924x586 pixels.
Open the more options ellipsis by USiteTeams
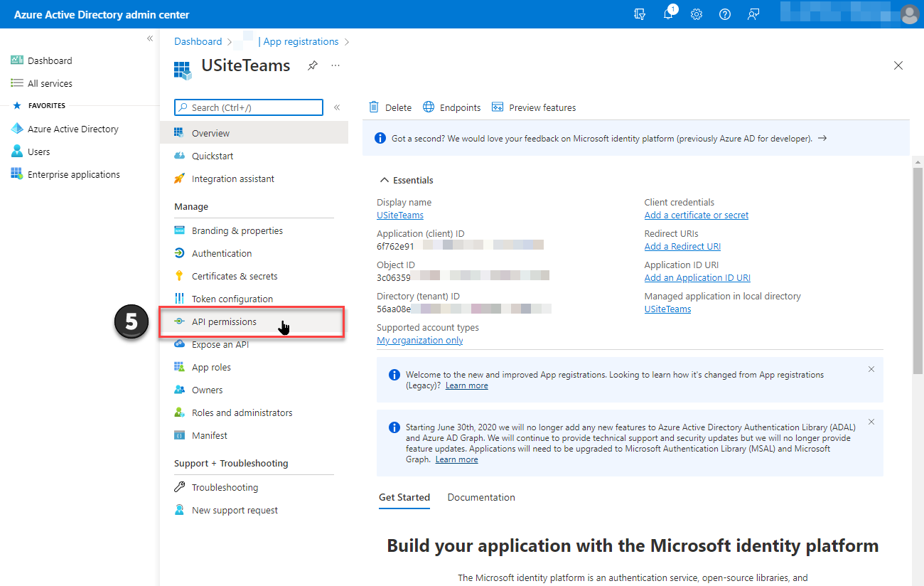[335, 65]
